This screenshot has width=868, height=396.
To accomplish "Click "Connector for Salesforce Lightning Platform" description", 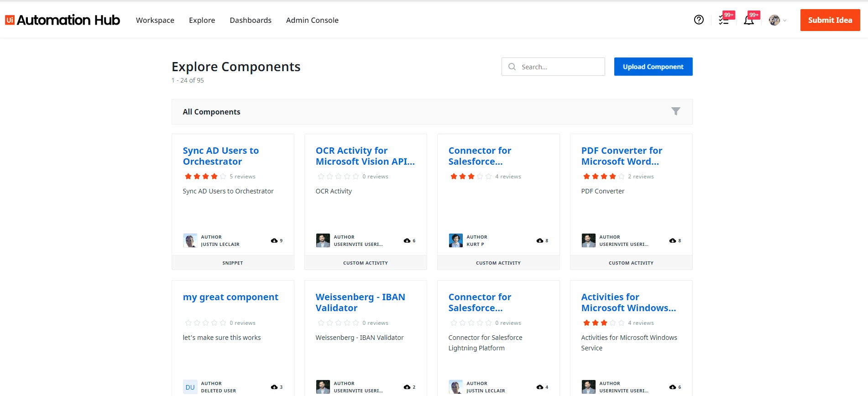I will [x=485, y=343].
